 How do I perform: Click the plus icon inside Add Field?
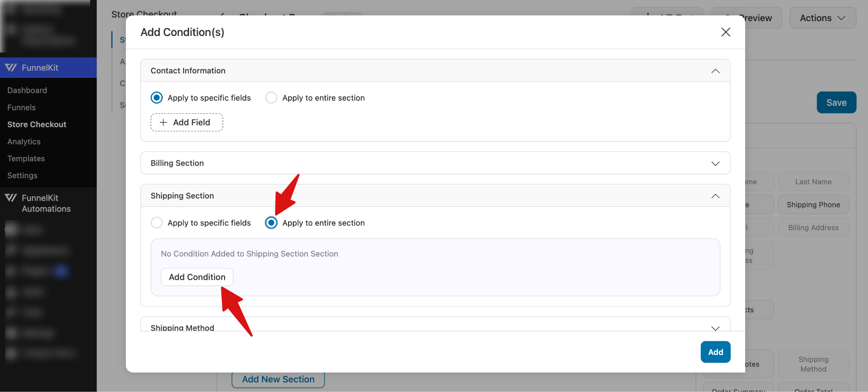pyautogui.click(x=163, y=122)
